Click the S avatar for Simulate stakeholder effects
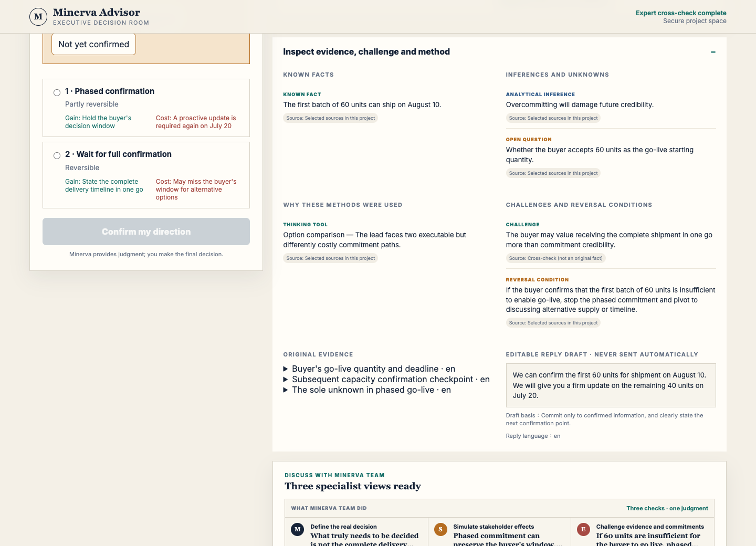Viewport: 756px width, 546px height. pyautogui.click(x=440, y=529)
